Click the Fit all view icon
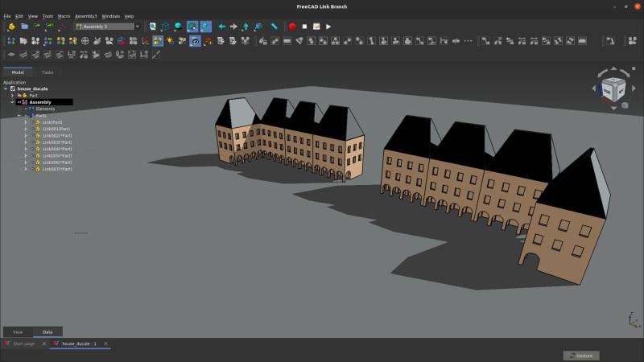Viewport: 644px width, 362px height. (x=152, y=27)
